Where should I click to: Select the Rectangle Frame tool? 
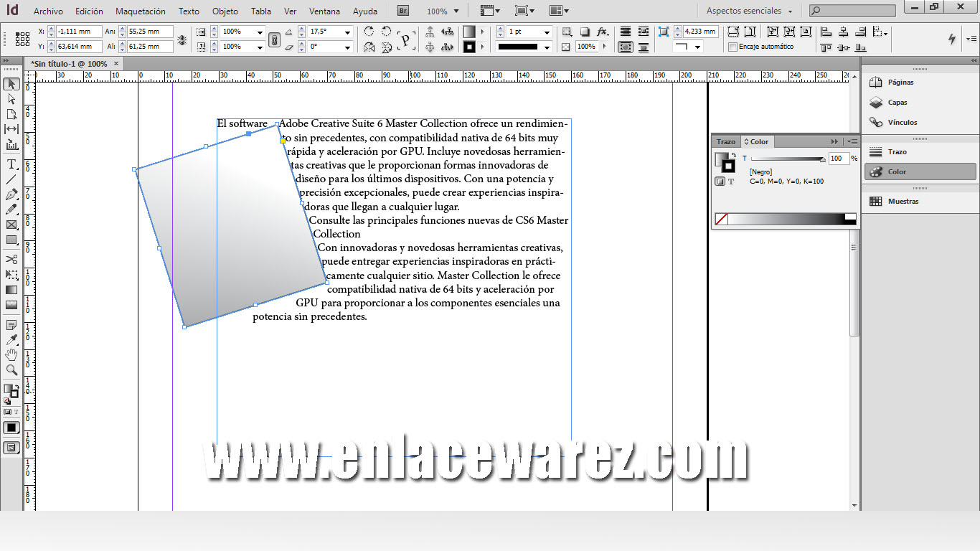(11, 225)
